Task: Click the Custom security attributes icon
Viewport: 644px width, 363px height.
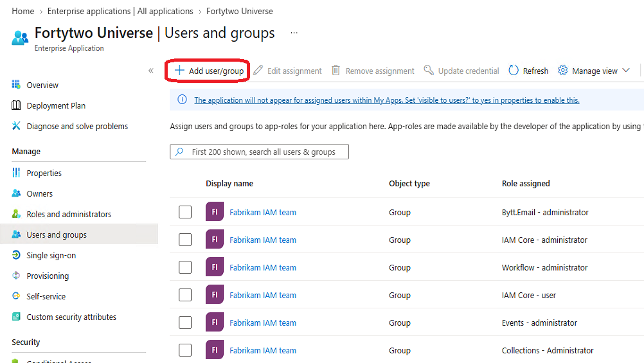Action: click(x=16, y=316)
